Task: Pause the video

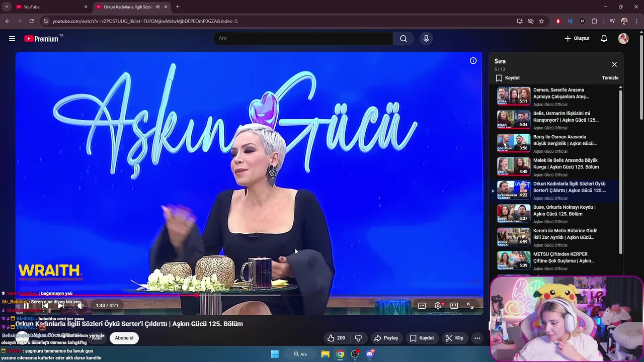Action: pyautogui.click(x=26, y=305)
